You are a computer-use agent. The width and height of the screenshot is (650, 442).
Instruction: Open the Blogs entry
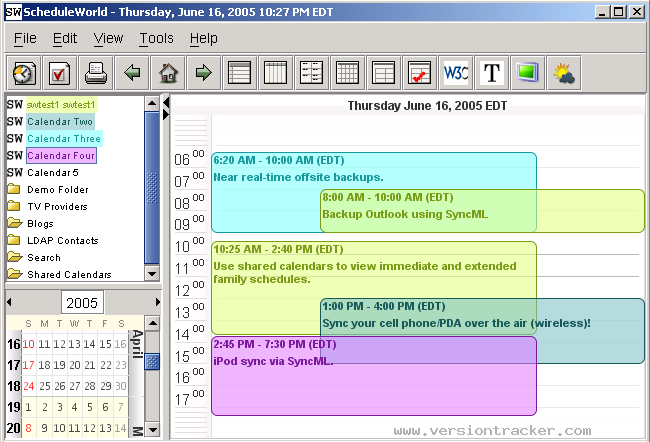(x=40, y=223)
